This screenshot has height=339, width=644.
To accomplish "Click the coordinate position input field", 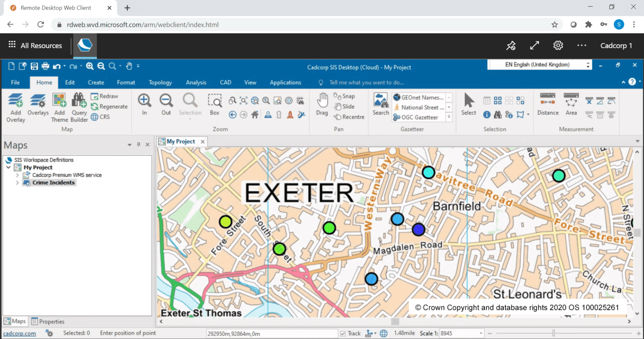I will click(x=271, y=333).
